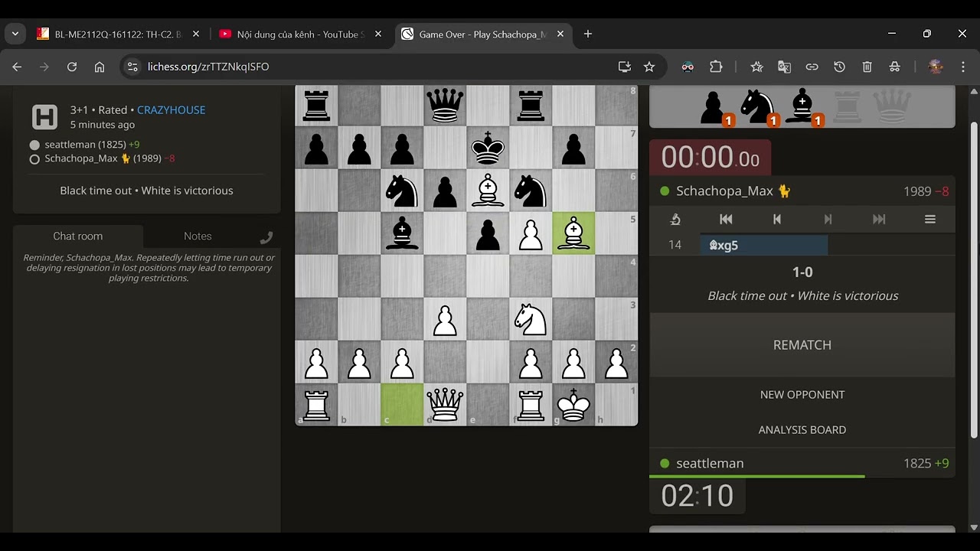Screen dimensions: 980x551
Task: Click the white queen on d1
Action: (445, 404)
